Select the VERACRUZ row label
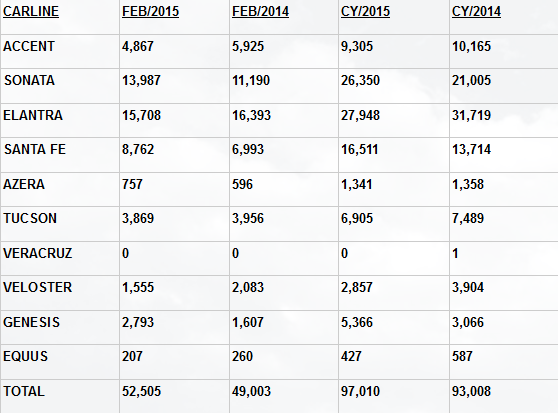The height and width of the screenshot is (413, 558). pyautogui.click(x=38, y=253)
